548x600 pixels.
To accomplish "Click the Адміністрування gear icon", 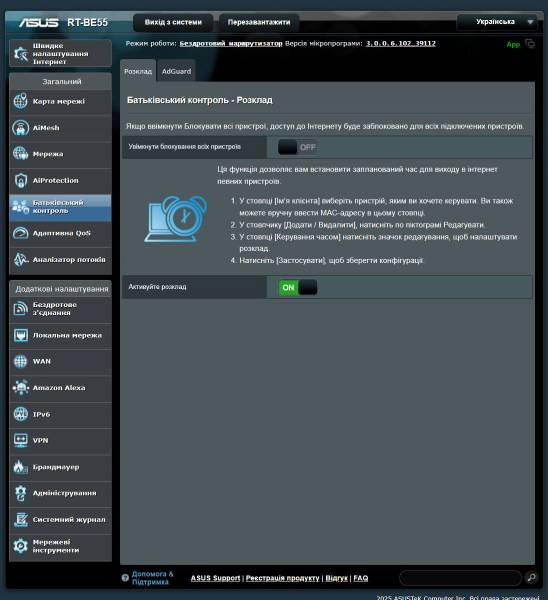I will 21,493.
